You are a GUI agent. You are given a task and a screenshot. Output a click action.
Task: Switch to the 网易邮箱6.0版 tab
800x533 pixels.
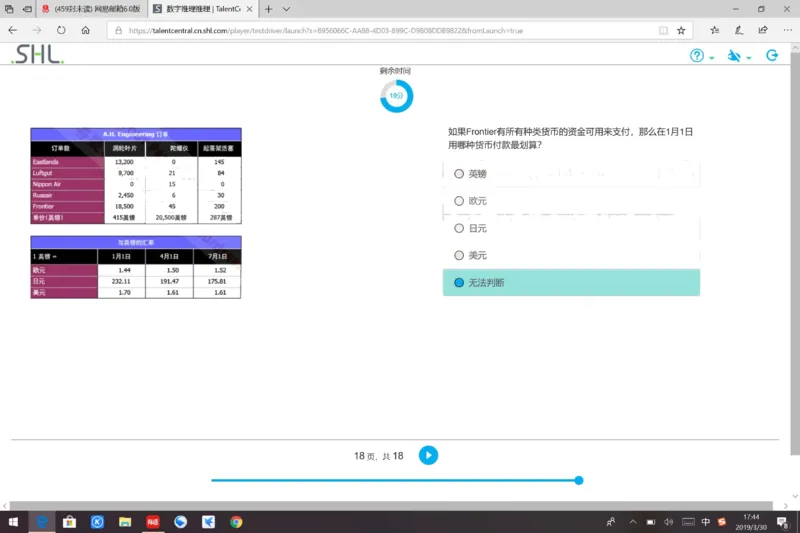pyautogui.click(x=92, y=9)
